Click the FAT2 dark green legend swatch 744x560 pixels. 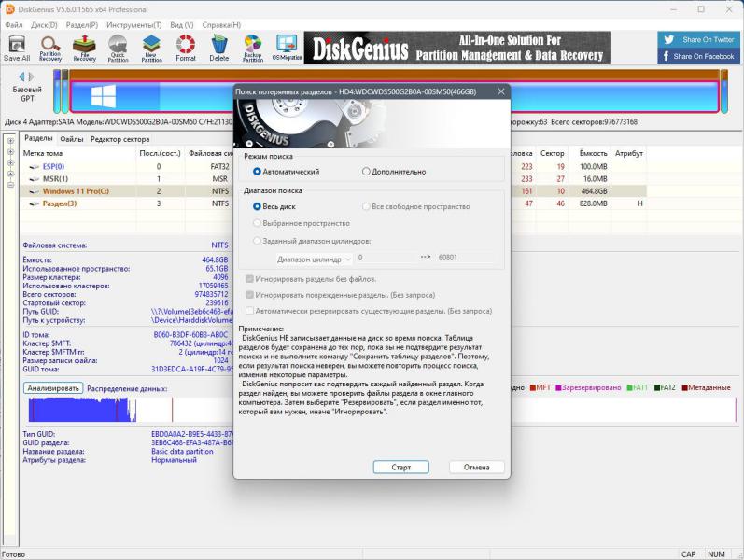pyautogui.click(x=657, y=387)
